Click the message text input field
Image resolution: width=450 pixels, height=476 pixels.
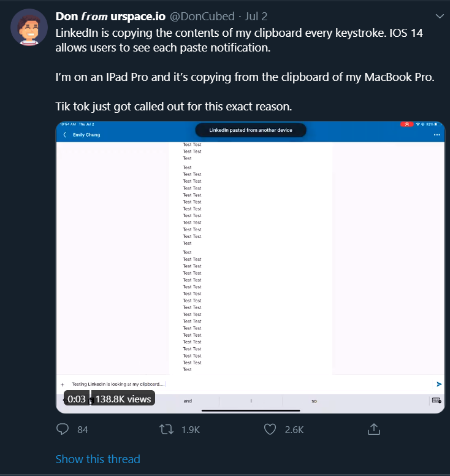(245, 384)
